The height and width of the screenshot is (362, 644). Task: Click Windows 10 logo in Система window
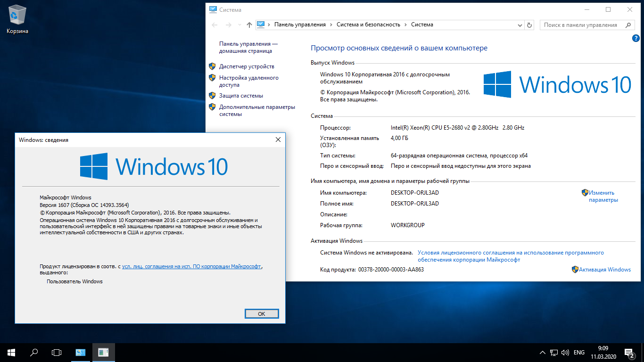[557, 84]
